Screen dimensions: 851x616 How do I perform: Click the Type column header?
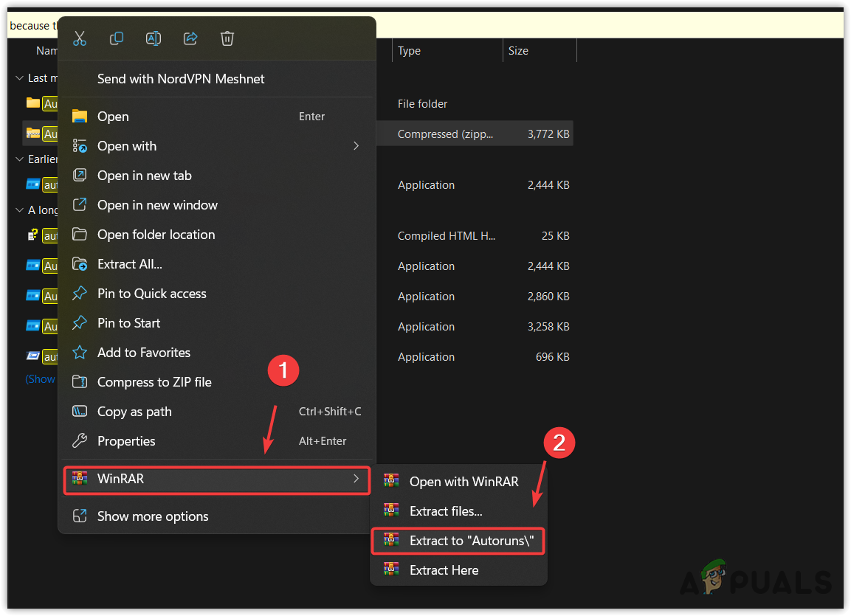[x=409, y=51]
